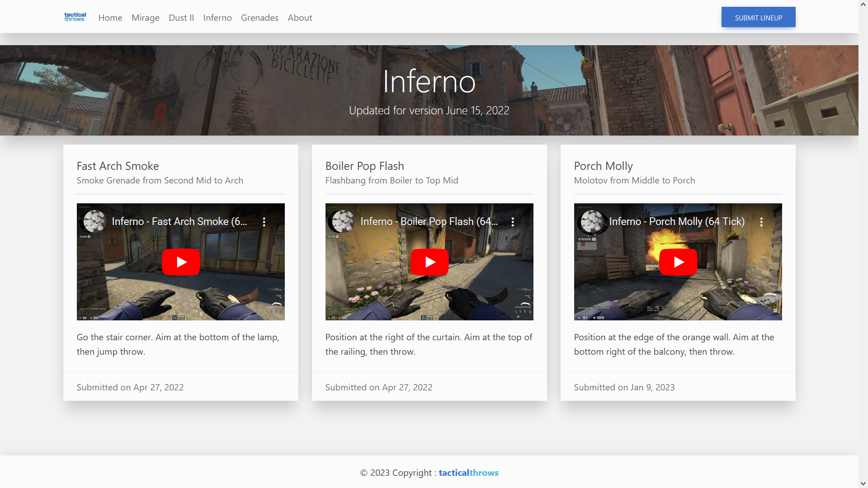Click the tactical throws logo
The height and width of the screenshot is (488, 868).
(x=75, y=17)
